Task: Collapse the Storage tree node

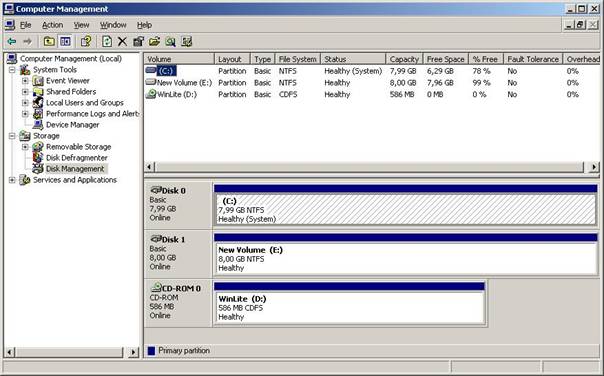Action: click(x=12, y=136)
